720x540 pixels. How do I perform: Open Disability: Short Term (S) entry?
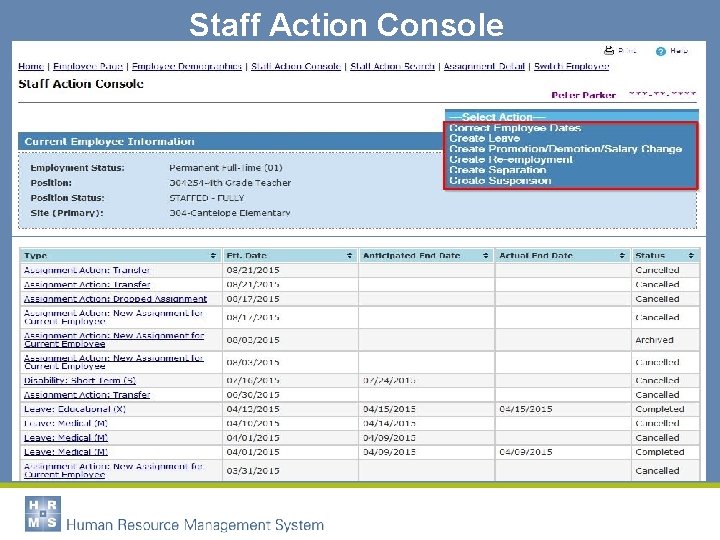click(x=80, y=381)
